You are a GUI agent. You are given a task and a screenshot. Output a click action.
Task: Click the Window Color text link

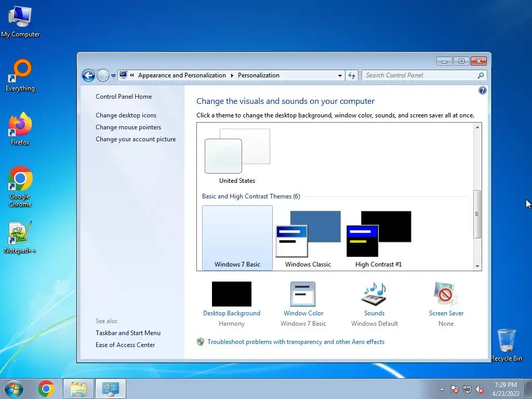[x=303, y=313]
